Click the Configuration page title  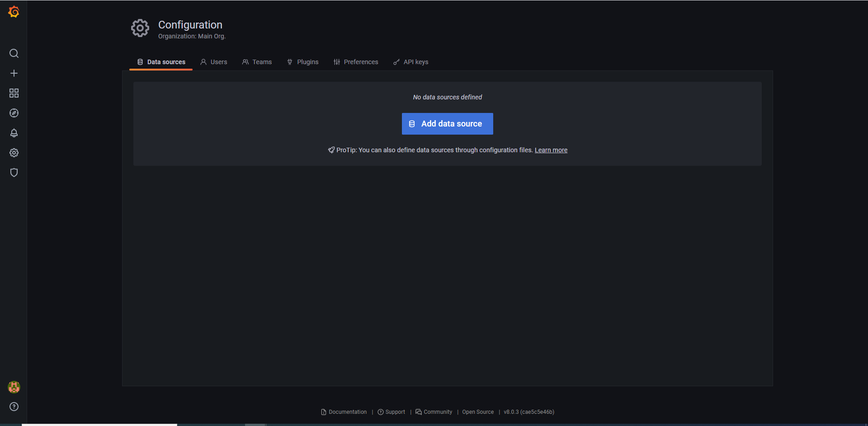click(190, 25)
